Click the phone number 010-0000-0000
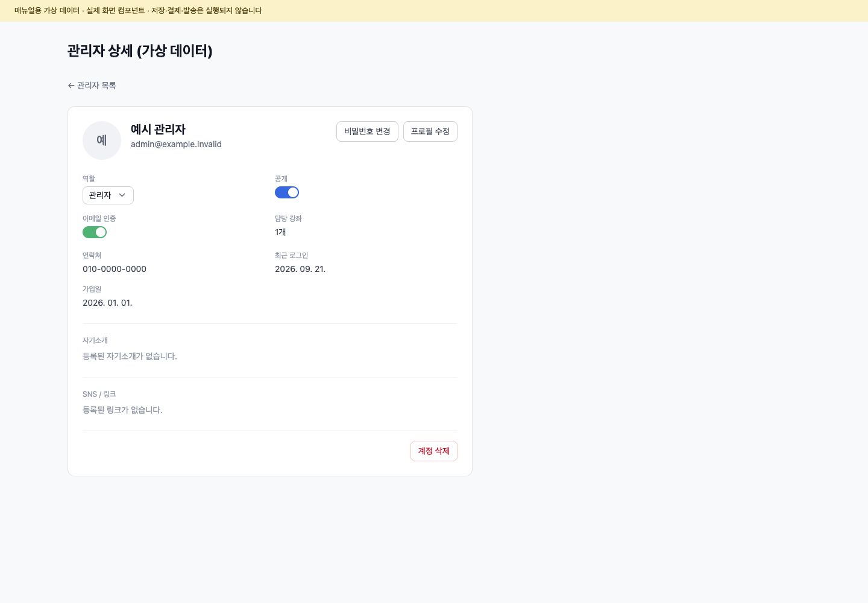 click(x=115, y=269)
